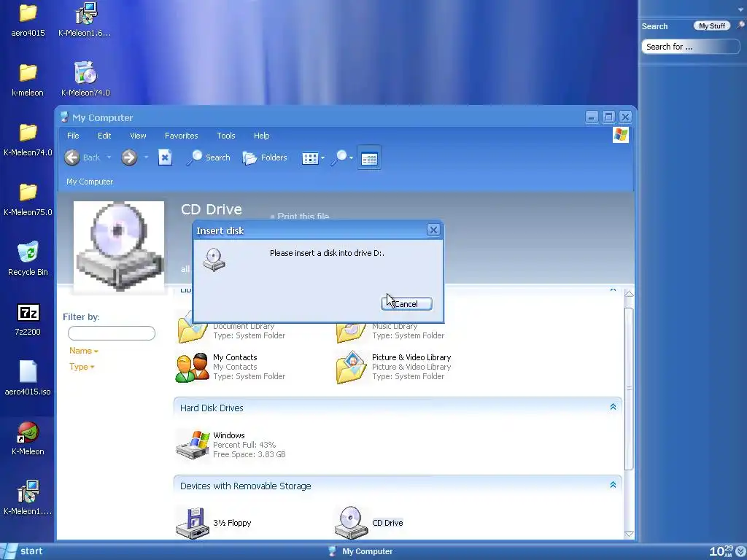
Task: Click the Back arrow button
Action: pyautogui.click(x=72, y=157)
